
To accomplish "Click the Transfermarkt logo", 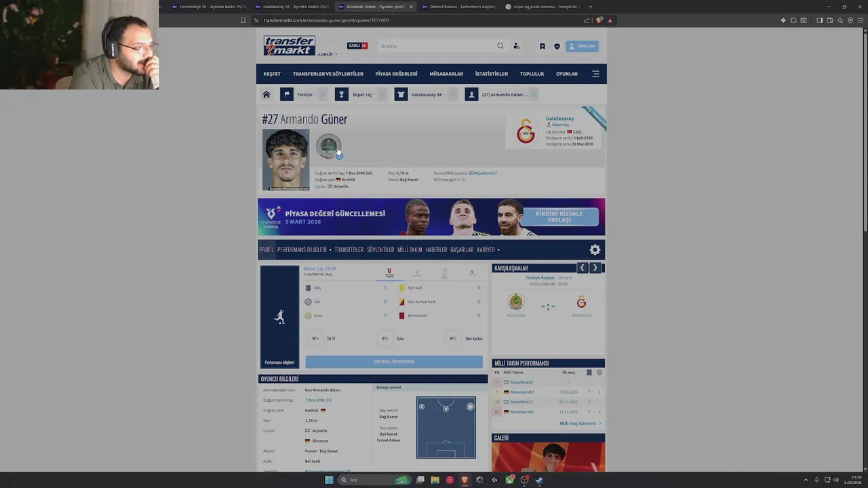I will [290, 45].
